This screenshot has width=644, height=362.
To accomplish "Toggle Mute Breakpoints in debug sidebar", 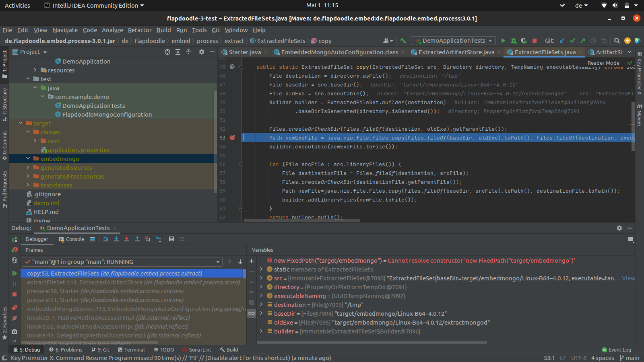I will tap(14, 318).
